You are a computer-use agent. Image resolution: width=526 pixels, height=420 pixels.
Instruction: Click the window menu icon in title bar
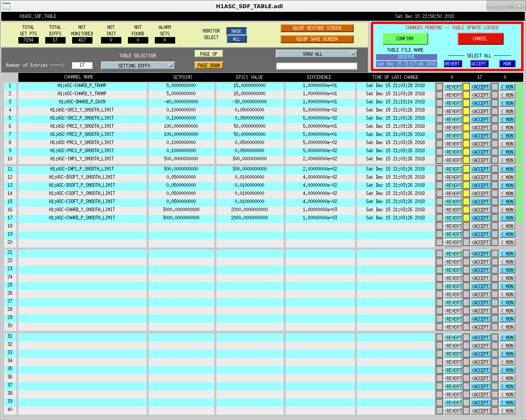point(6,6)
